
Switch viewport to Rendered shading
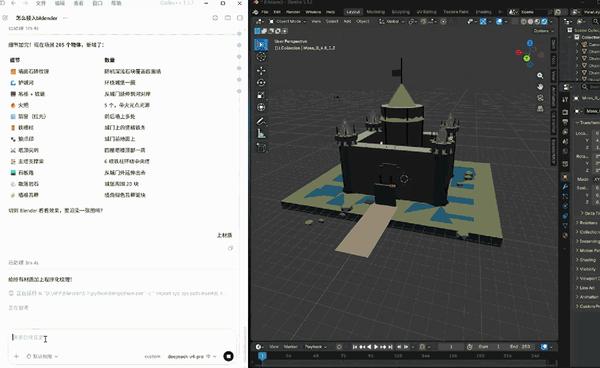(544, 21)
